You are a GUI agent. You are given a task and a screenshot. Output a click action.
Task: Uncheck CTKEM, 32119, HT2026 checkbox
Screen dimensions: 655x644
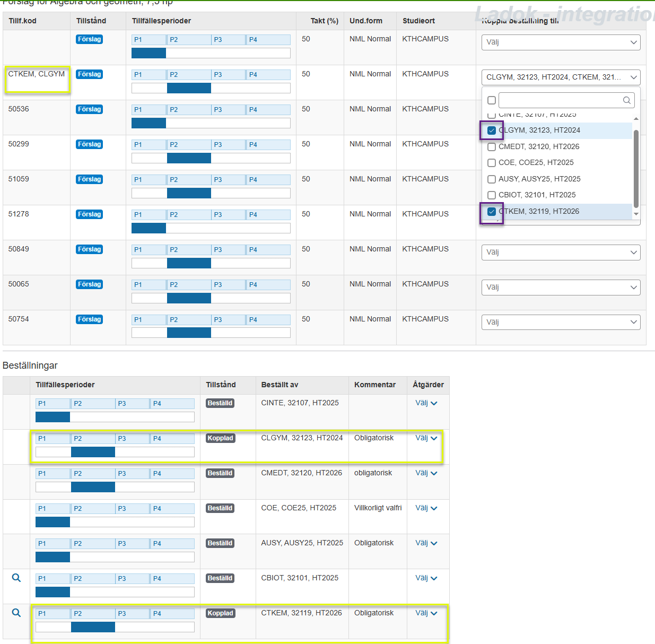[492, 212]
